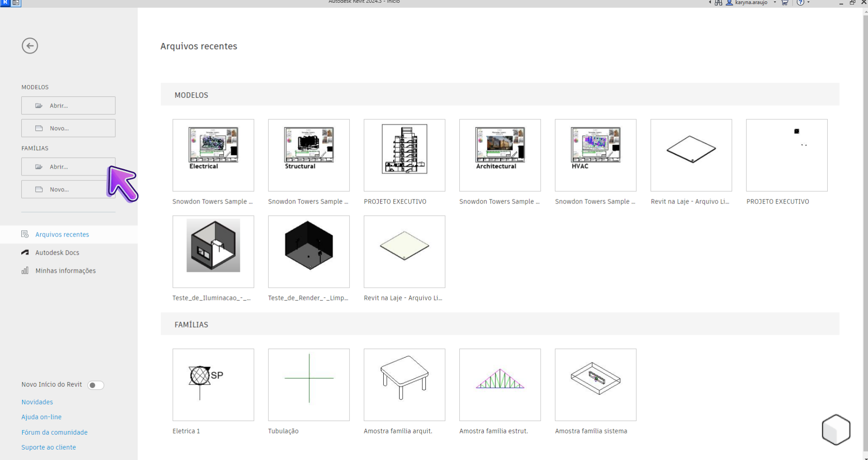Open the Amostra família arquit. table thumbnail
This screenshot has width=868, height=460.
pyautogui.click(x=405, y=384)
